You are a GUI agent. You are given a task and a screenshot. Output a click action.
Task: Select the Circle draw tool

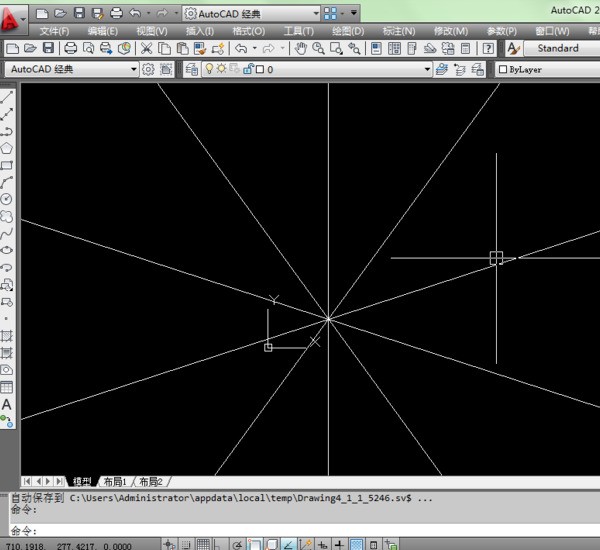[x=7, y=199]
